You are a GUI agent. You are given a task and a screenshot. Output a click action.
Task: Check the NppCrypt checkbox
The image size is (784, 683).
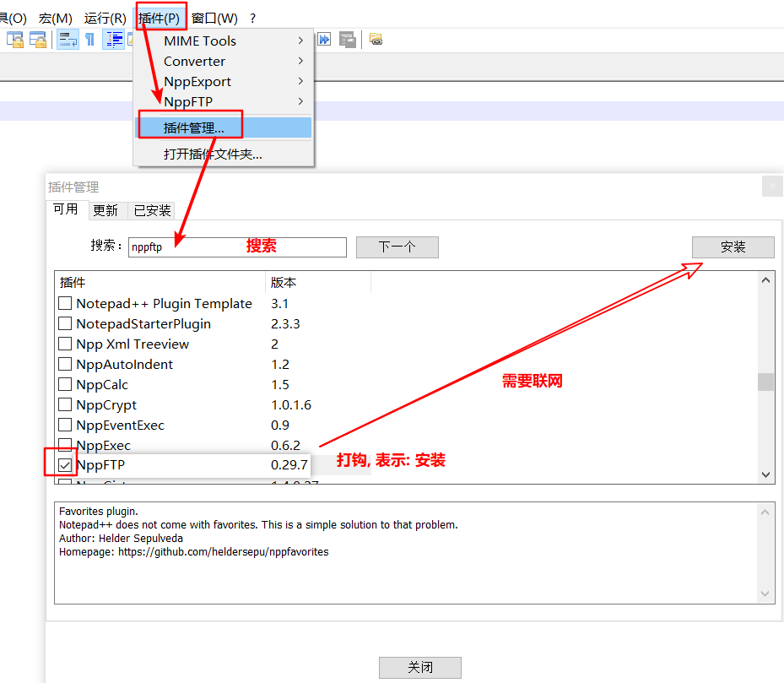[65, 404]
